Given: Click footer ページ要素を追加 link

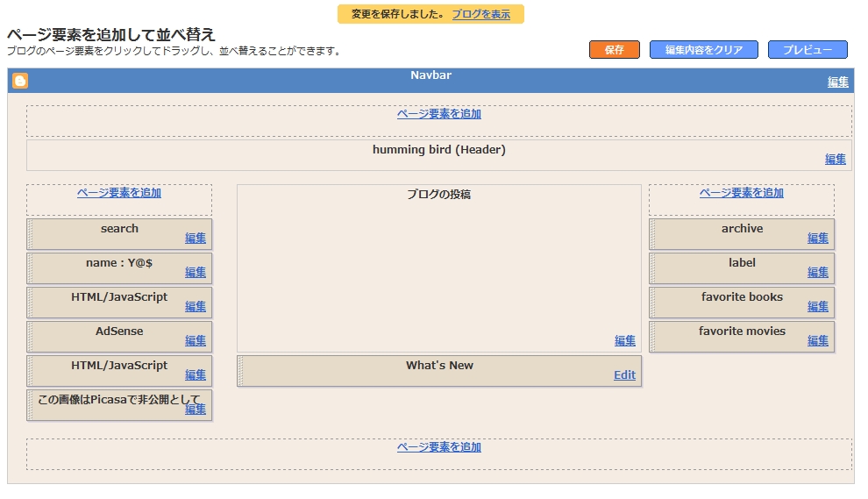Looking at the screenshot, I should (x=439, y=447).
